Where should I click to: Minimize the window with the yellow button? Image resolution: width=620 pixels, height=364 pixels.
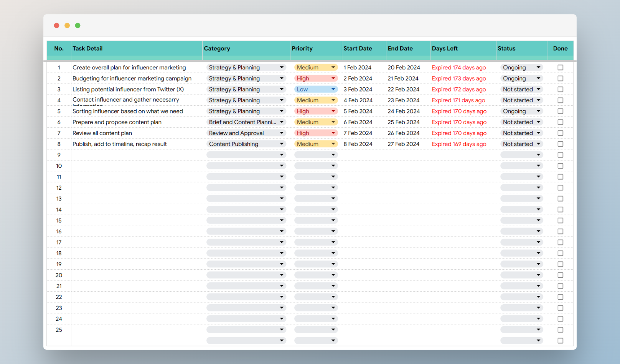67,25
